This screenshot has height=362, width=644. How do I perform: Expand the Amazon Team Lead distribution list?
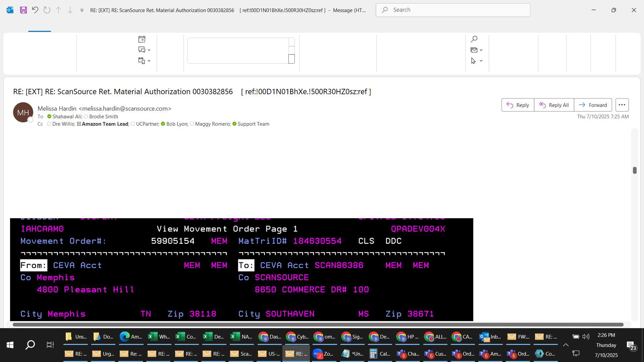pos(79,124)
